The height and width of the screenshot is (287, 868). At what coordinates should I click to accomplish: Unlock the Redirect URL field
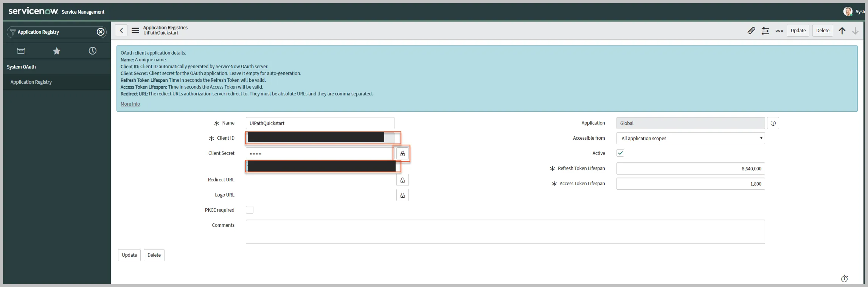pyautogui.click(x=402, y=180)
